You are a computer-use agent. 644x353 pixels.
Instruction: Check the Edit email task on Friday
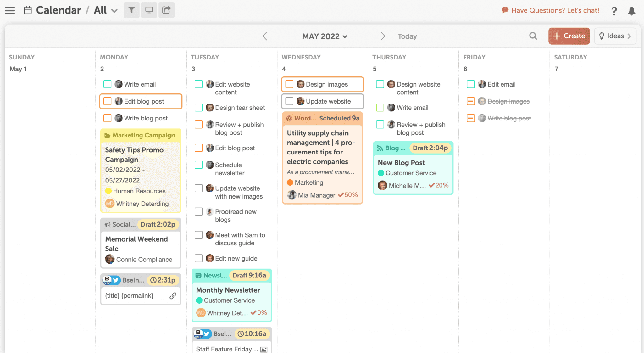pyautogui.click(x=471, y=84)
